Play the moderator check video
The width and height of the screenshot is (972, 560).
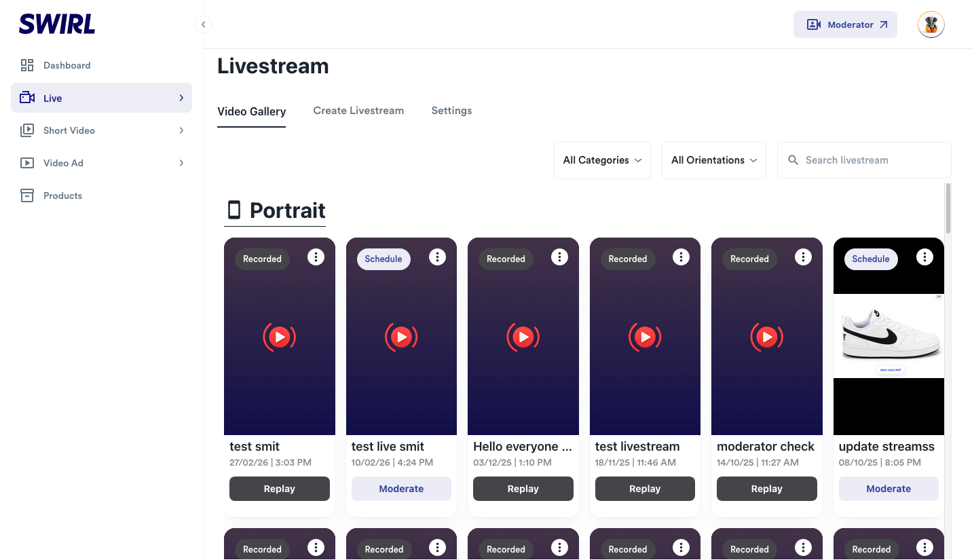tap(767, 337)
